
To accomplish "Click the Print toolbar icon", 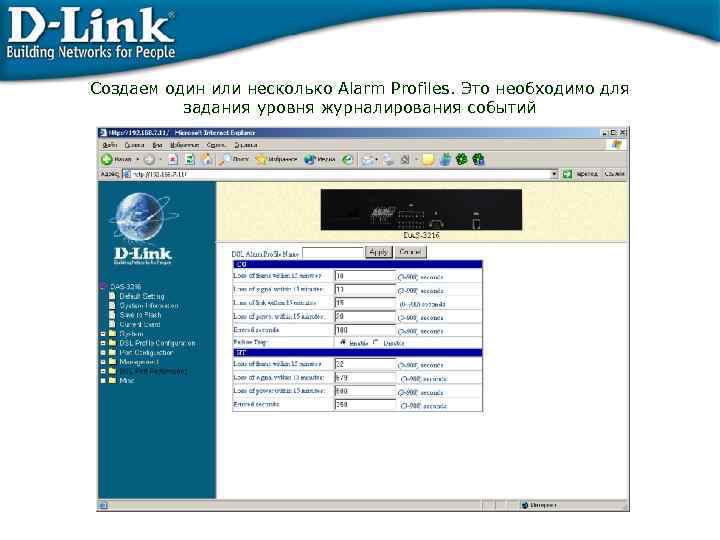I will pos(388,160).
